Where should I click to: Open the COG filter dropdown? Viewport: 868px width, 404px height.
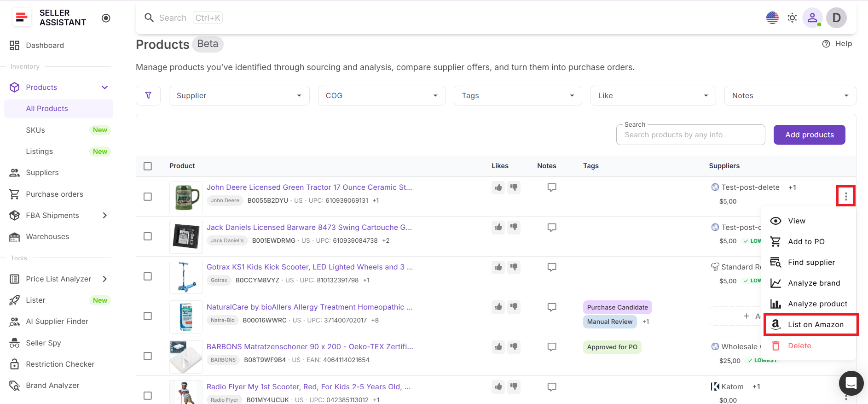(x=382, y=95)
